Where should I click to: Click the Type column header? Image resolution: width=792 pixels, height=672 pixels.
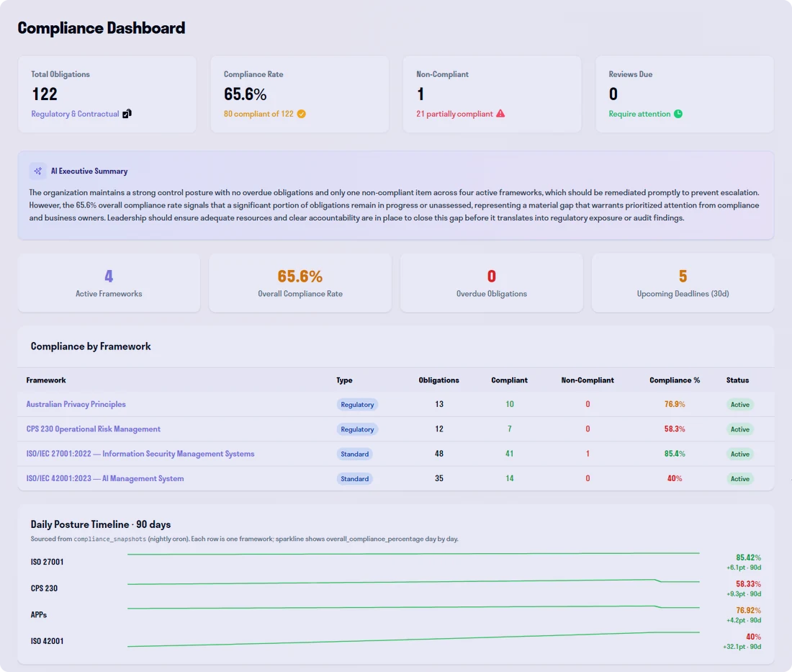point(344,380)
